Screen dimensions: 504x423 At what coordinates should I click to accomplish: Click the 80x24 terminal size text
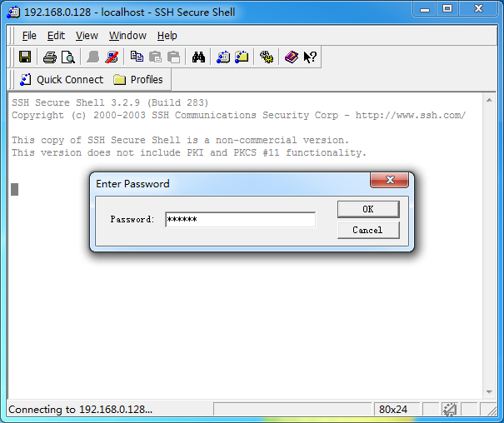tap(392, 410)
